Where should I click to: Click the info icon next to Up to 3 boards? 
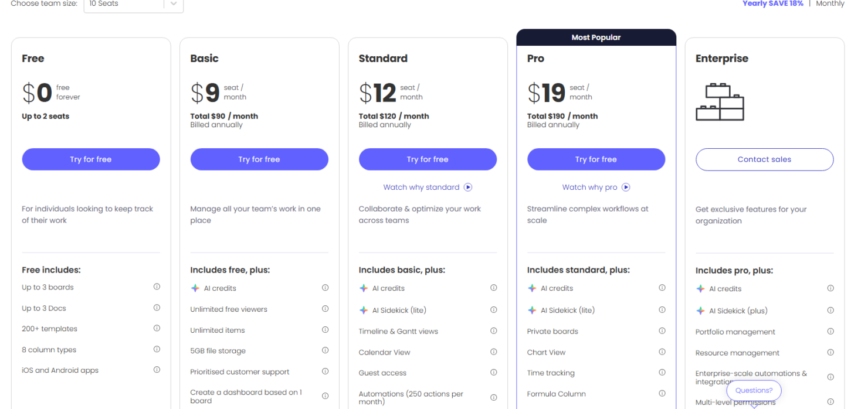157,287
